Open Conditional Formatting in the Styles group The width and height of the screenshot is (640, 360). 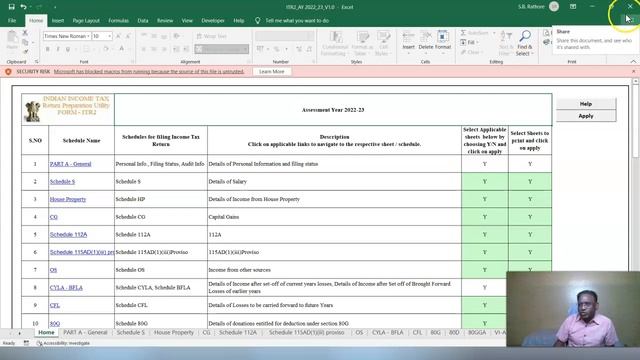[335, 43]
